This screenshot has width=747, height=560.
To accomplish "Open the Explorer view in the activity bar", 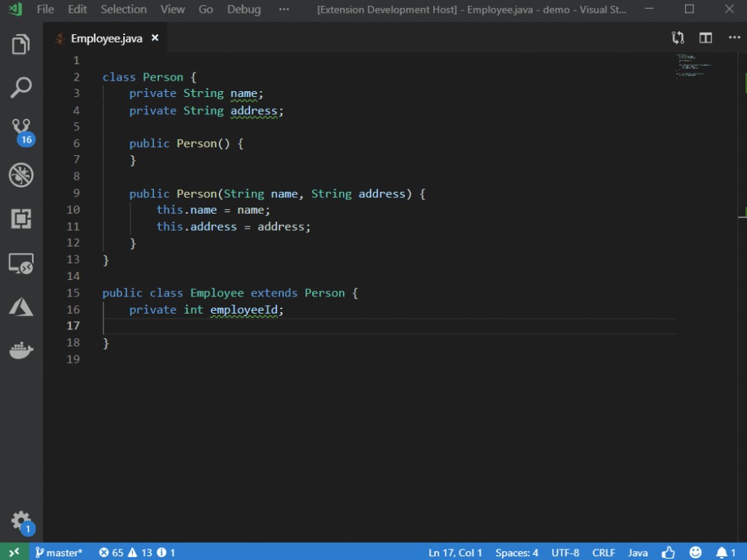I will coord(20,44).
